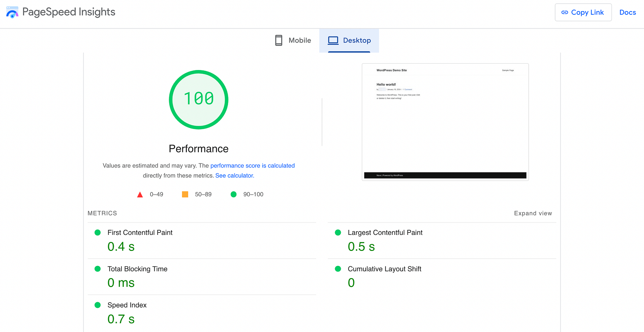This screenshot has height=332, width=644.
Task: Click the 0.4 s value
Action: tap(121, 247)
